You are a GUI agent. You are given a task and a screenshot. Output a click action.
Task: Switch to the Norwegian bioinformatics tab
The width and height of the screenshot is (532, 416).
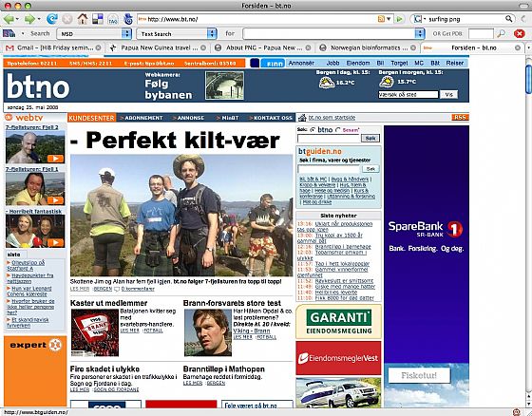tap(369, 47)
